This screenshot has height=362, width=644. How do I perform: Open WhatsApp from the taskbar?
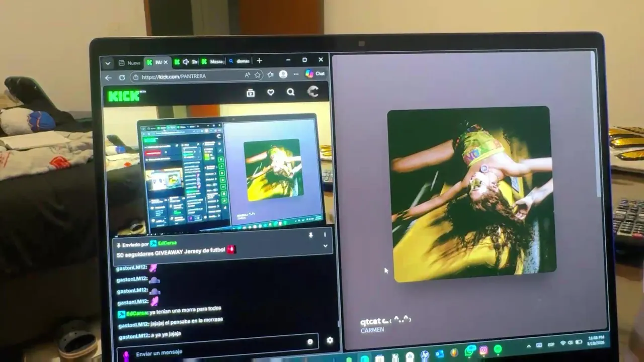pos(469,351)
